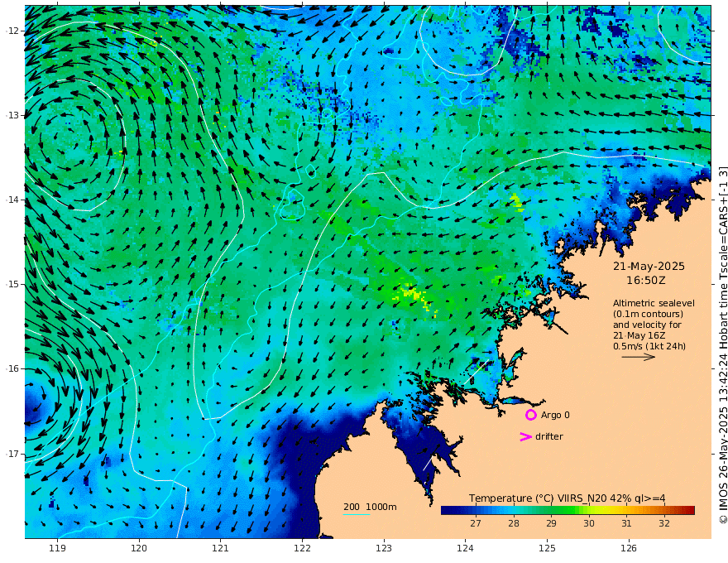The image size is (728, 563).
Task: Click colorbar tick label 31
Action: point(626,523)
